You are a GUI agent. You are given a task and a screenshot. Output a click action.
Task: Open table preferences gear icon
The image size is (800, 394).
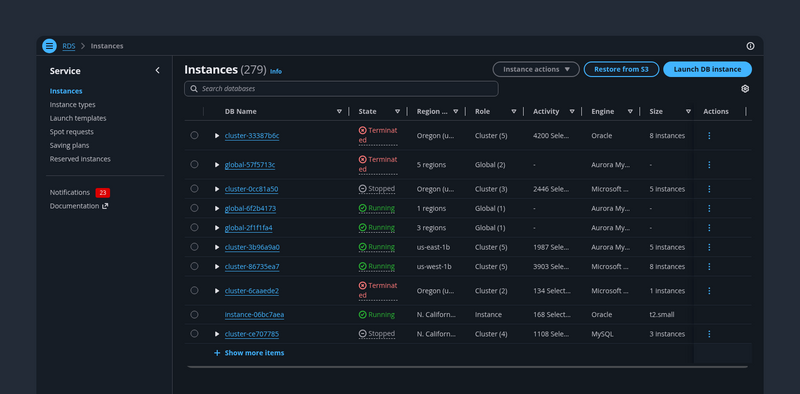pyautogui.click(x=745, y=89)
